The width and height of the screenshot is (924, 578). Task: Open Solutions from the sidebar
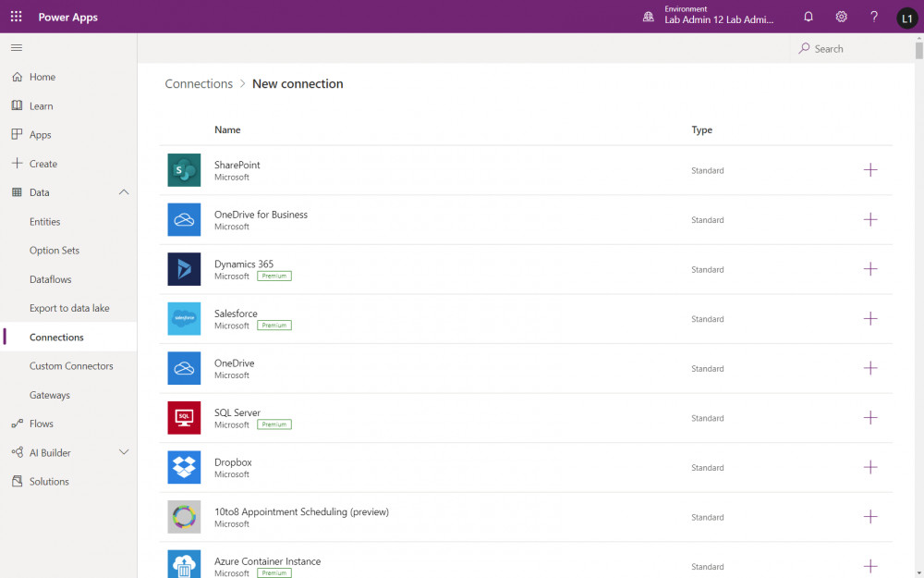click(x=51, y=481)
